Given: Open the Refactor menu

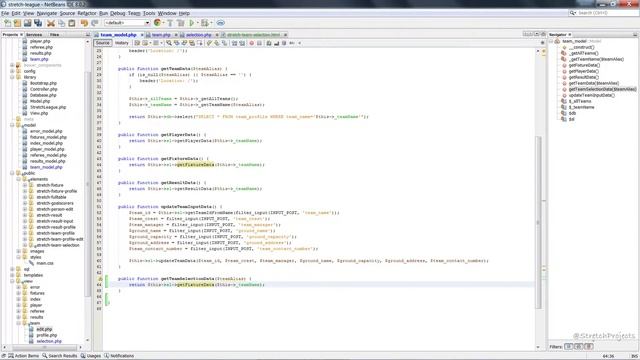Looking at the screenshot, I should (x=87, y=13).
